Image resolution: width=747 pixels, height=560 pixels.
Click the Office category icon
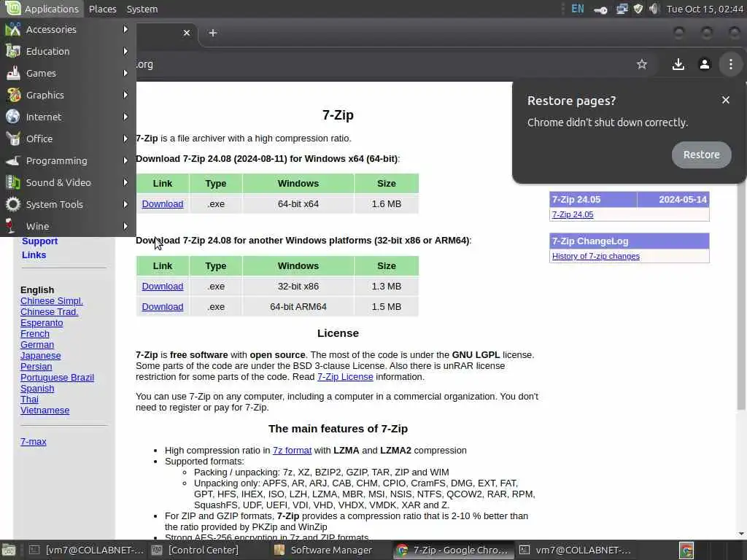pyautogui.click(x=13, y=139)
